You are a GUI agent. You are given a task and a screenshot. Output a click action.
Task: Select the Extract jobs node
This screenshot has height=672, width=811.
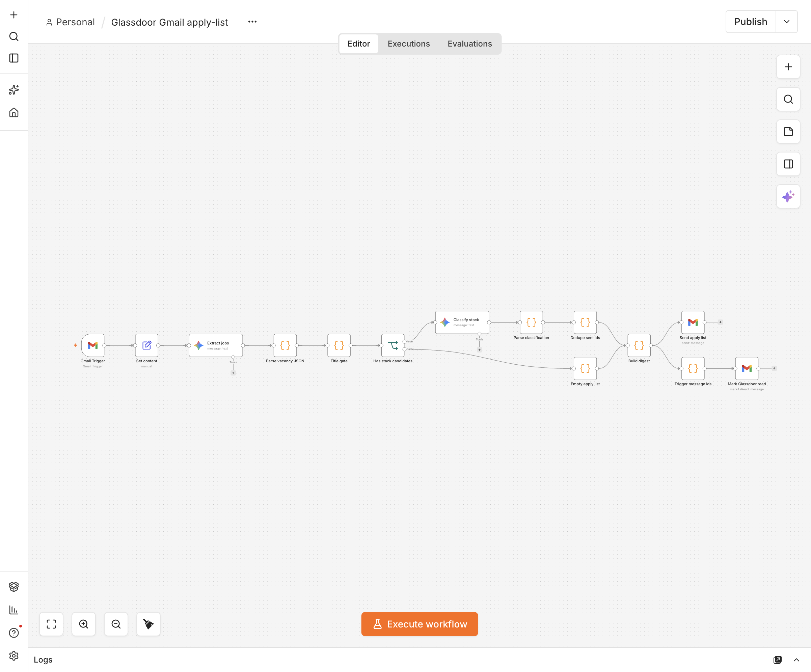pyautogui.click(x=216, y=345)
